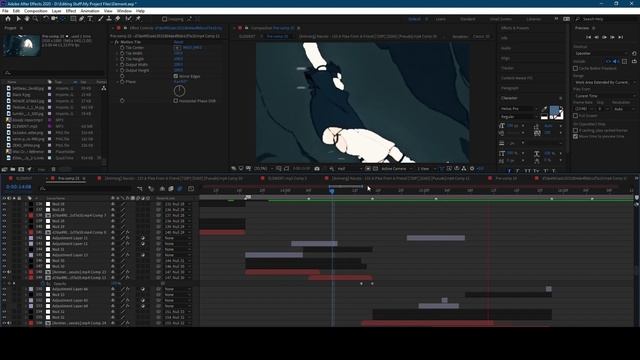Screen dimensions: 640x360
Task: Enable Horizontal Phase Shift checkbox
Action: 176,100
